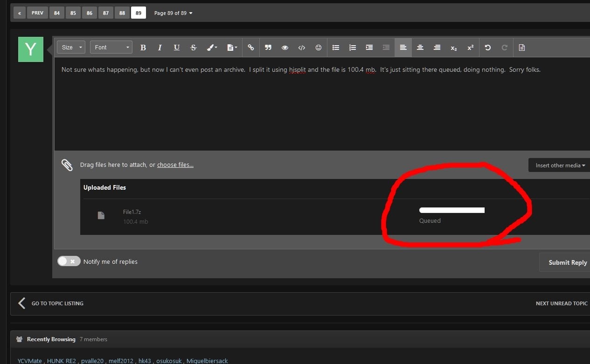Insert a numbered list
Viewport: 590px width, 364px height.
point(353,48)
